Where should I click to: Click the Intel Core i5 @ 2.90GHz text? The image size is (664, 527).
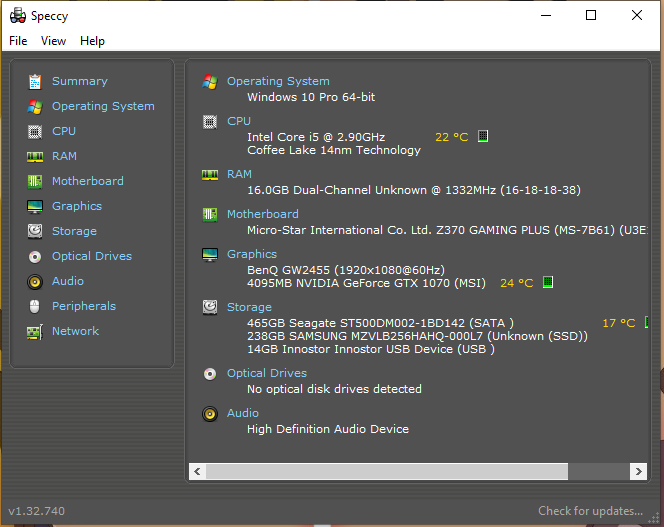[x=316, y=137]
